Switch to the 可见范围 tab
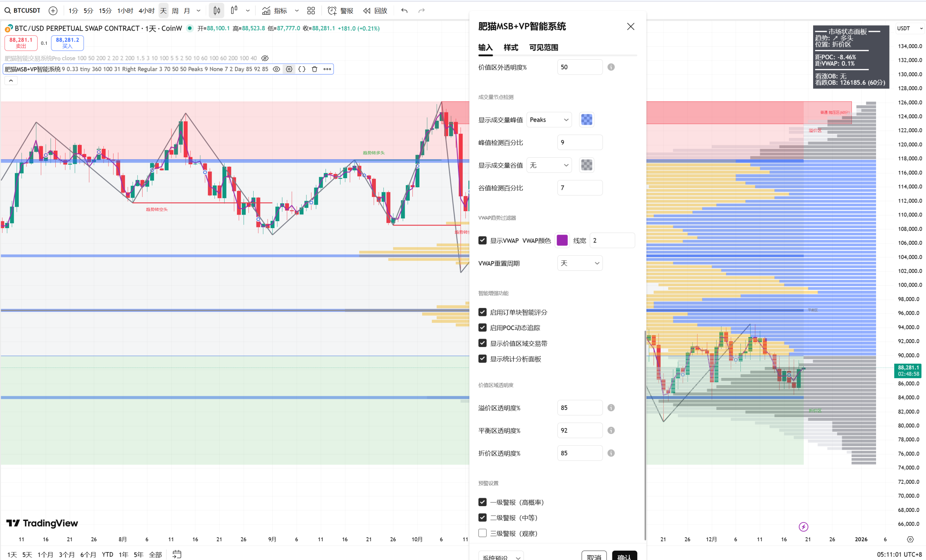Screen dimensions: 926x560 click(543, 48)
